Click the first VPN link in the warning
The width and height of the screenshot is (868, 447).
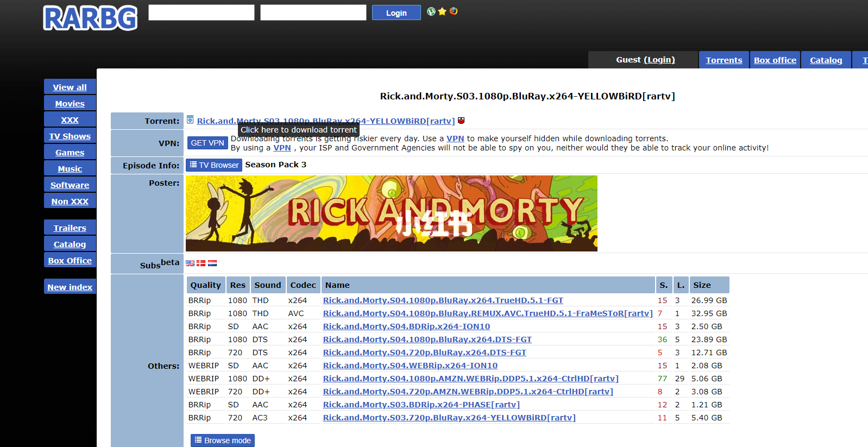[x=455, y=138]
